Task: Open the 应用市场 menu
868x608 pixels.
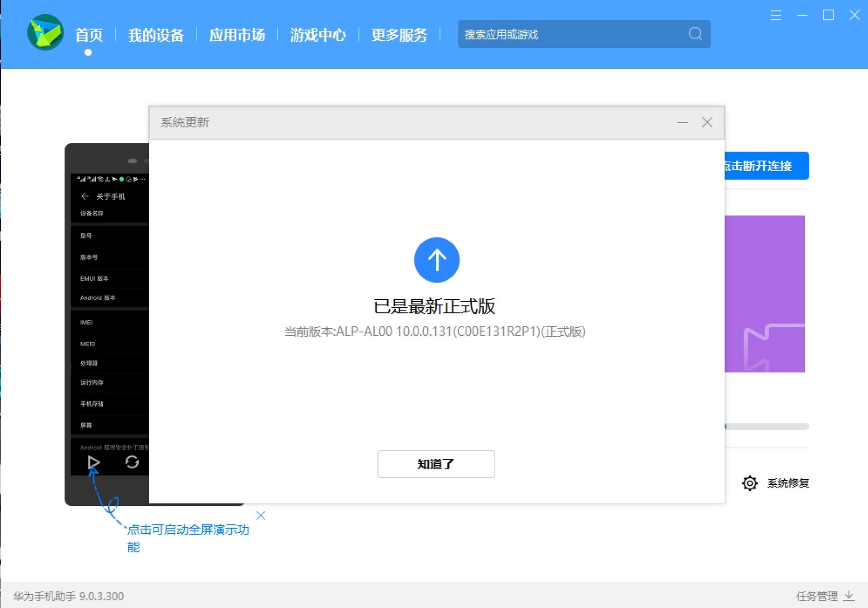Action: click(237, 34)
